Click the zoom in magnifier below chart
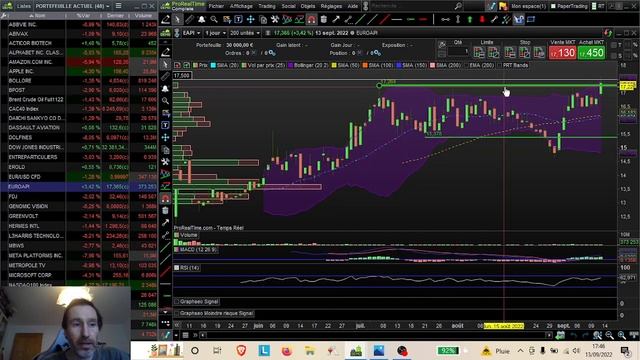640x360 pixels. coord(622,335)
